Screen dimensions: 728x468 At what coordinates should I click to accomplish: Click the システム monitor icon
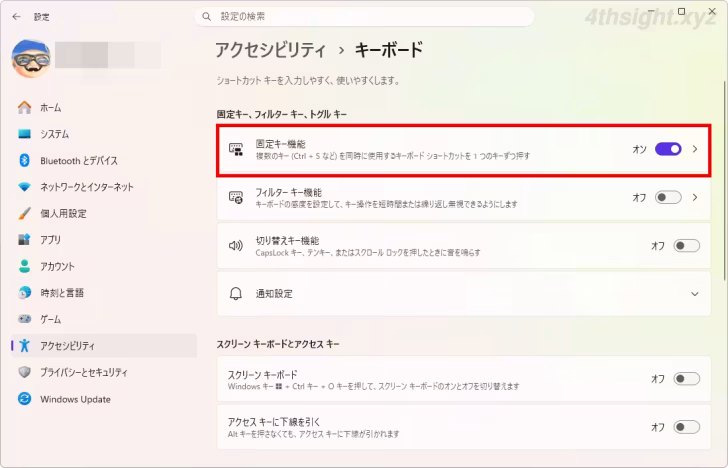[24, 134]
